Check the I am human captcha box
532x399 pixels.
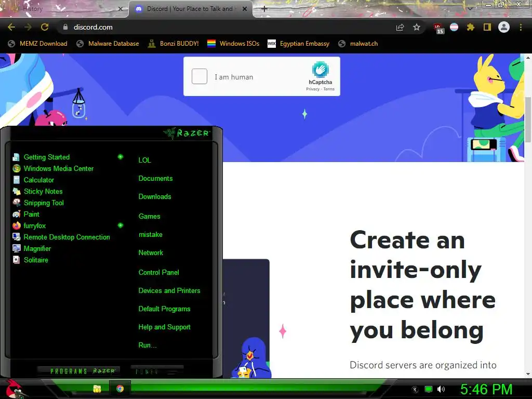(x=199, y=76)
